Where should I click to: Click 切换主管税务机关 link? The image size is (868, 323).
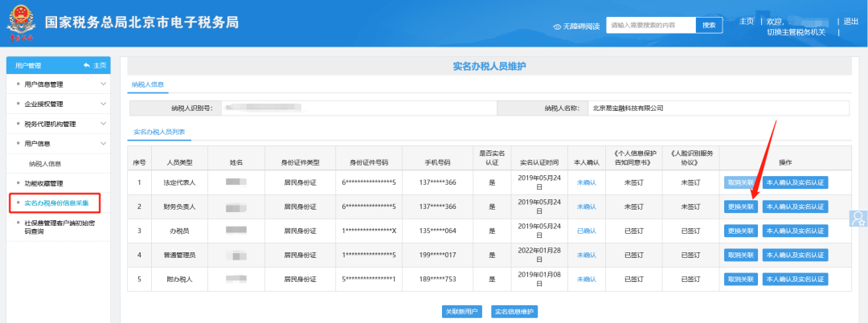tap(796, 32)
